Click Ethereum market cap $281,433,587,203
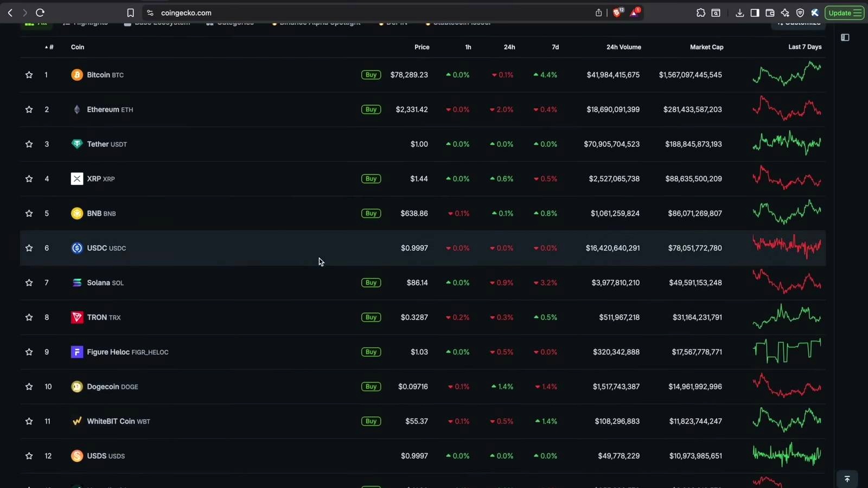This screenshot has height=488, width=868. click(x=692, y=110)
